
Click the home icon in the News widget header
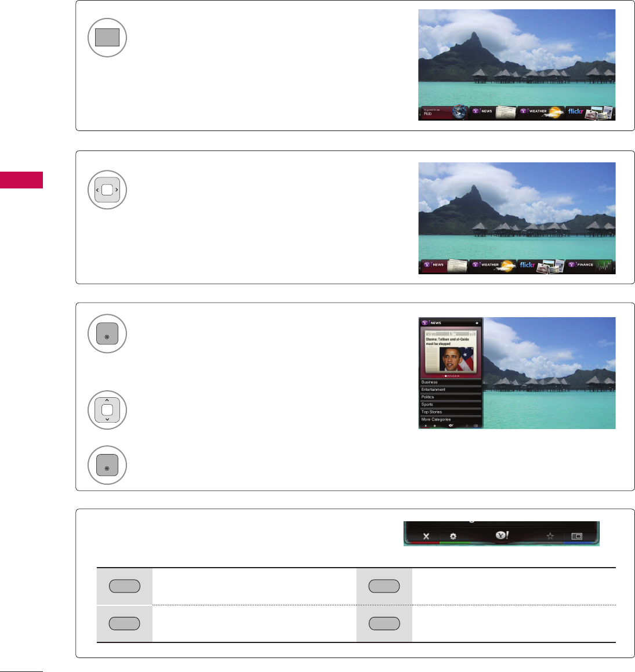477,323
